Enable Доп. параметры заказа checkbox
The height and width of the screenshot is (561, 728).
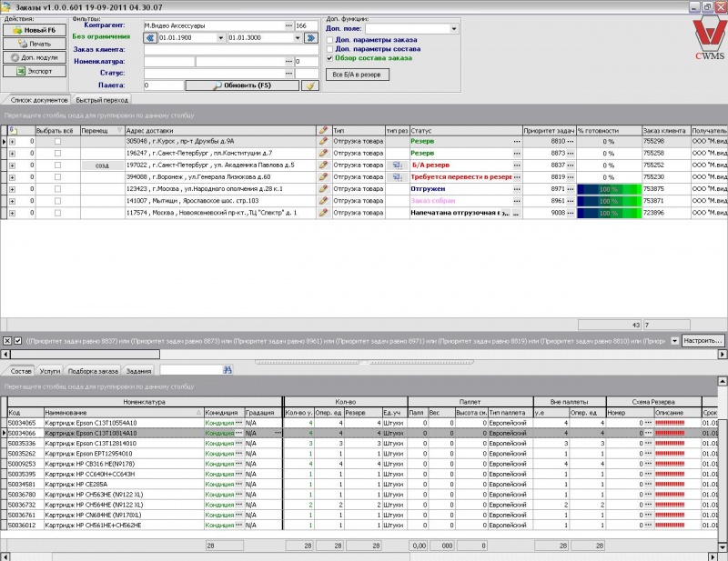[329, 39]
